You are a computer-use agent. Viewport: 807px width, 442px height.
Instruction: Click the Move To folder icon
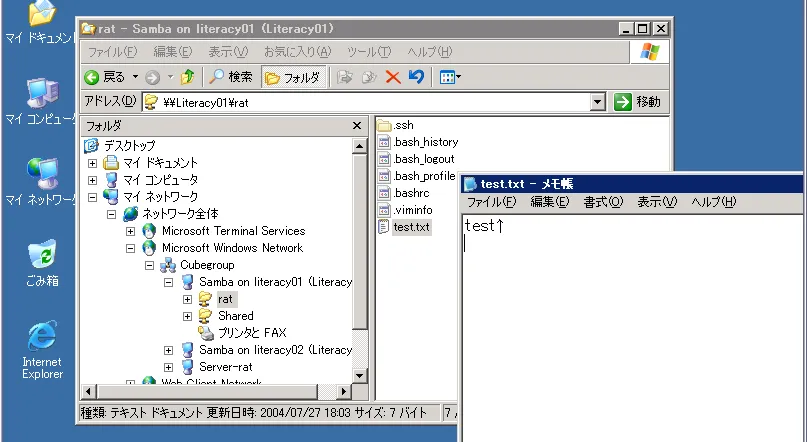click(x=345, y=77)
